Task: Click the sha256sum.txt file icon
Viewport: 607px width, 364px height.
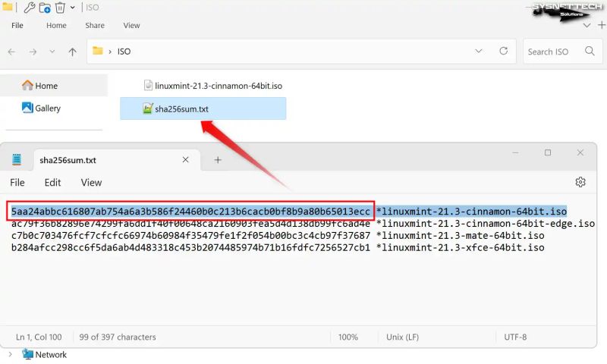Action: point(147,108)
